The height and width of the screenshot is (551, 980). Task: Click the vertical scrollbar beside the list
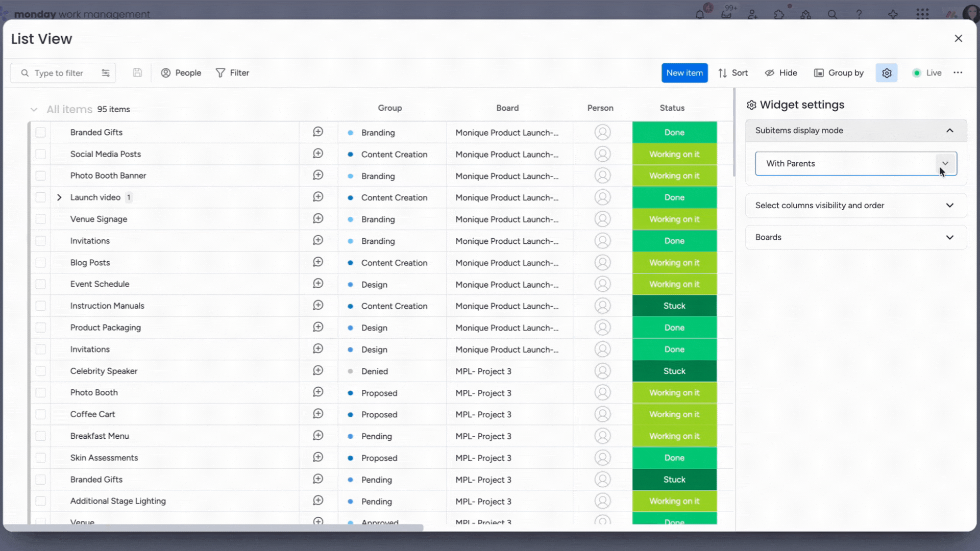click(x=734, y=133)
